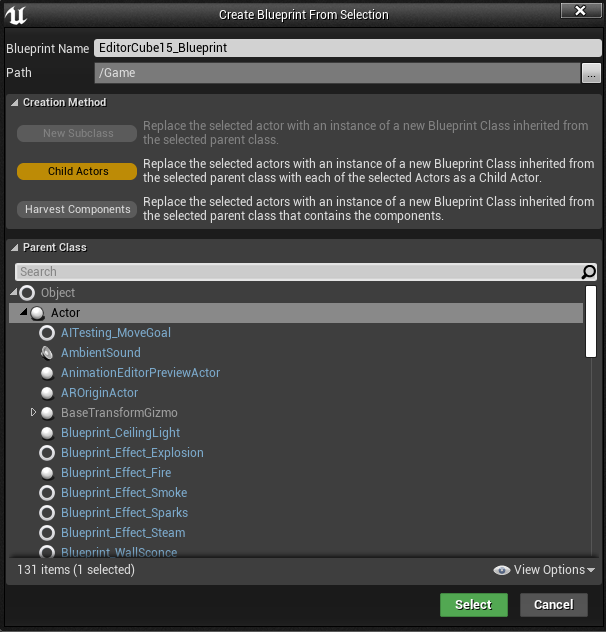
Task: Select the Actor class row
Action: tap(296, 313)
